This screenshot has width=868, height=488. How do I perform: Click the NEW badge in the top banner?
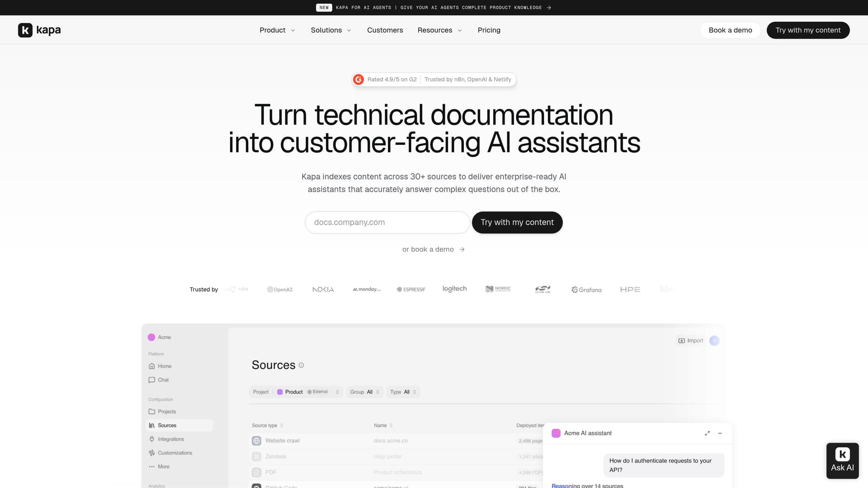pos(324,8)
